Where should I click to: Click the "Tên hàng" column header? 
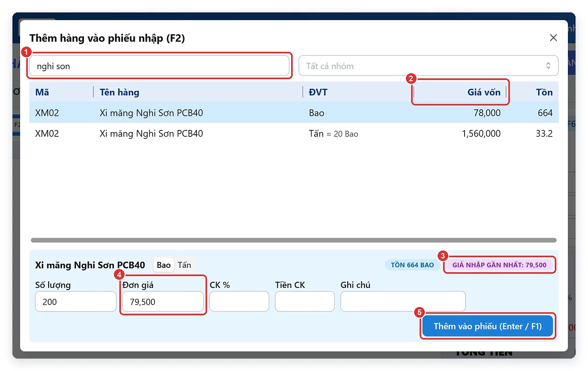pos(119,92)
